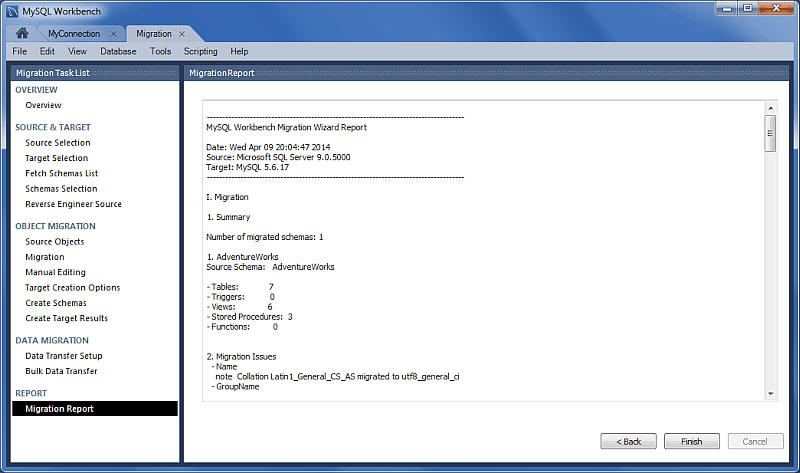Screen dimensions: 800x473
Task: Select Bulk Data Transfer step
Action: point(61,371)
